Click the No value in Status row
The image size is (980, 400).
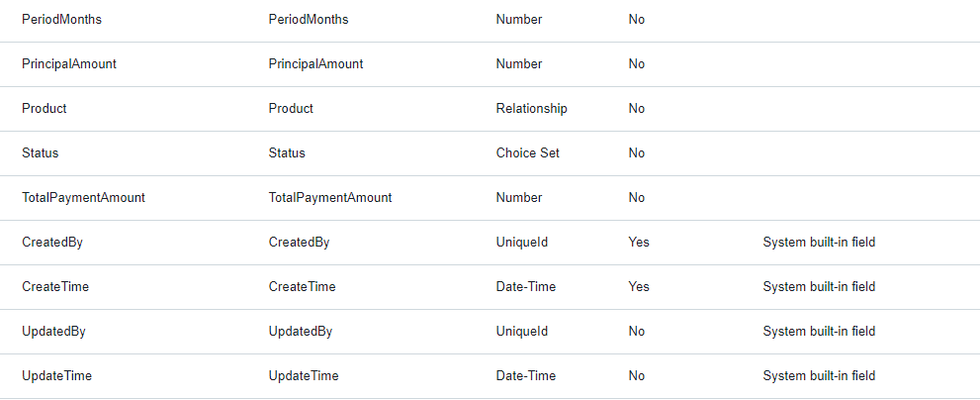(636, 153)
